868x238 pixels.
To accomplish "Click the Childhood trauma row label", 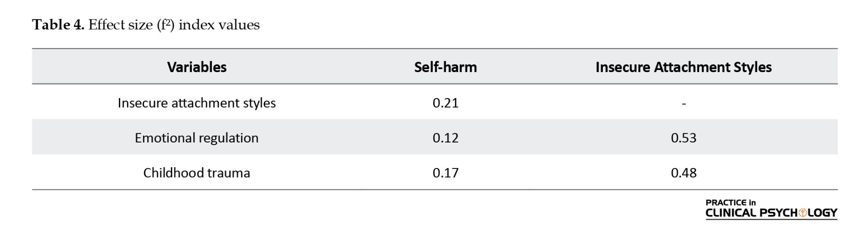I will click(x=197, y=173).
